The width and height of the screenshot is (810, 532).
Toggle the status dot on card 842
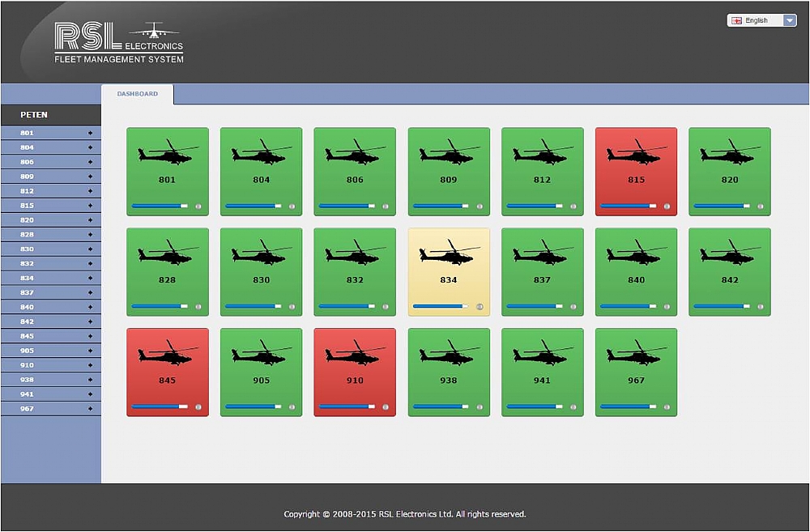761,307
